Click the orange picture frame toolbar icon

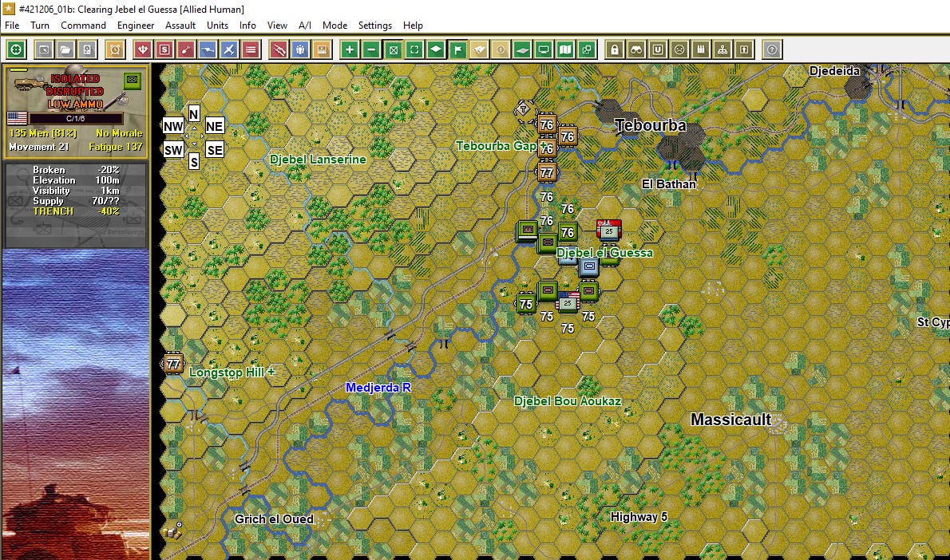tap(322, 49)
